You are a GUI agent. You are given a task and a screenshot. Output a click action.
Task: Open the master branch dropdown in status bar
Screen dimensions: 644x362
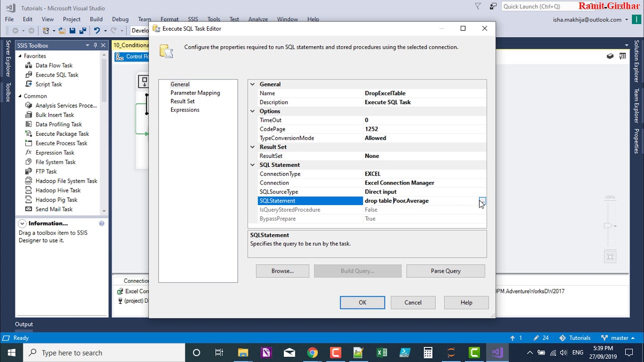tap(619, 338)
